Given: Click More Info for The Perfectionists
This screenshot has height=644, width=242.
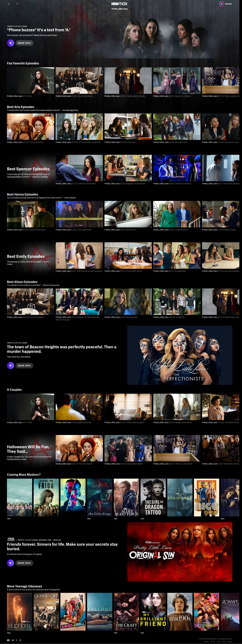Looking at the screenshot, I should point(24,366).
